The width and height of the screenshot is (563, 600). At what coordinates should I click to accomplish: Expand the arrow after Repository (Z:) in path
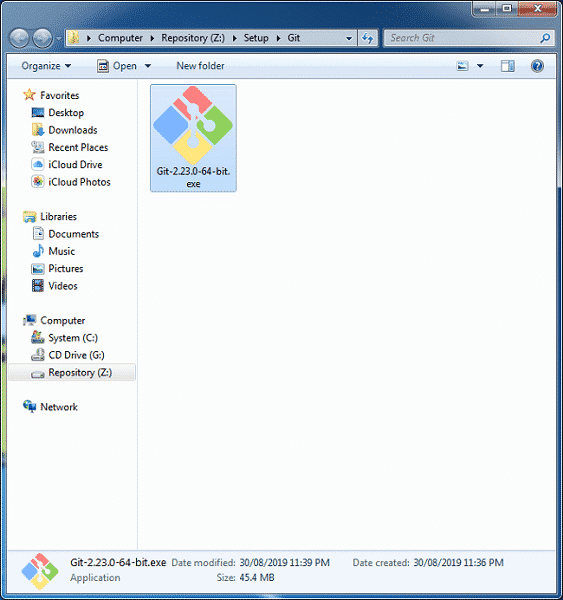click(x=234, y=38)
